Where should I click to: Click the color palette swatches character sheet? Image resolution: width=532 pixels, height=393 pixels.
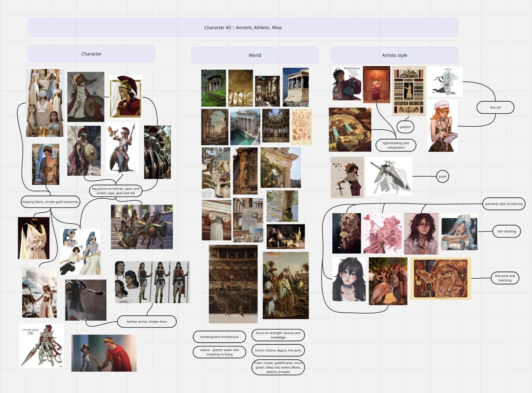[347, 177]
